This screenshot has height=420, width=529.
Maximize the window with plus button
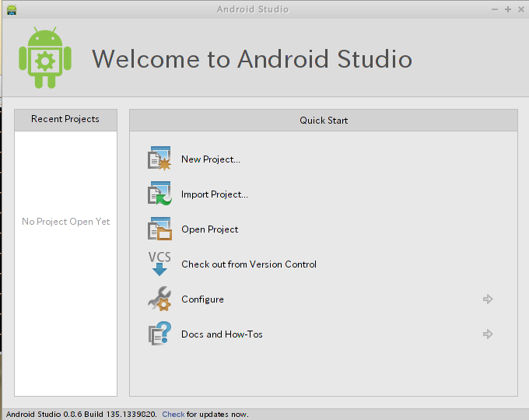(508, 9)
